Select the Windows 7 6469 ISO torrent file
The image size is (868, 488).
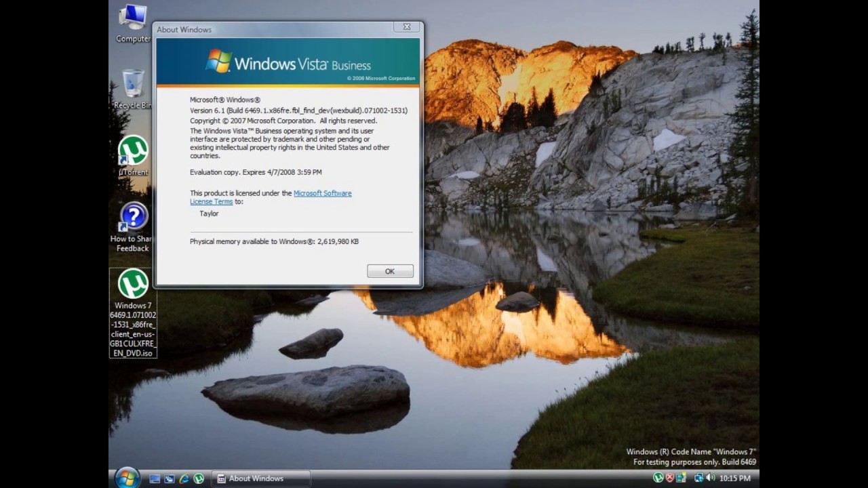[133, 313]
